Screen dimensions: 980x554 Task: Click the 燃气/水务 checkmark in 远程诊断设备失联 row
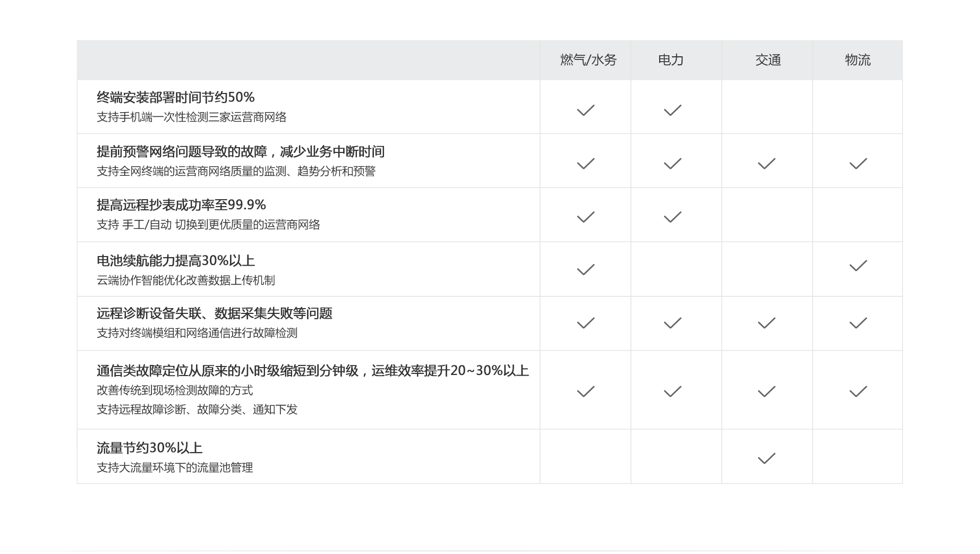coord(585,323)
